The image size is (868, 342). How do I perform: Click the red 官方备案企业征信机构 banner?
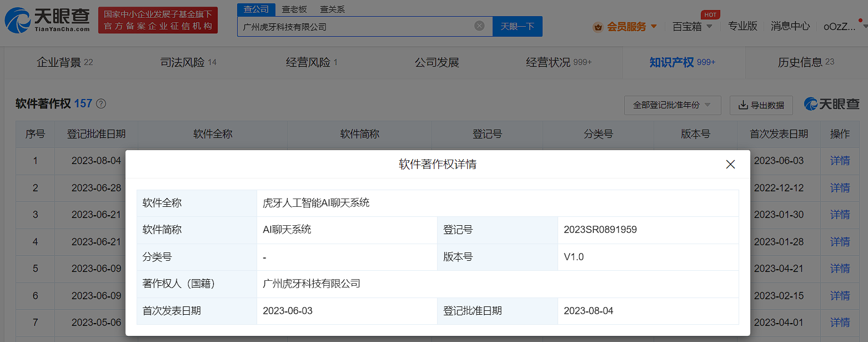click(x=158, y=20)
